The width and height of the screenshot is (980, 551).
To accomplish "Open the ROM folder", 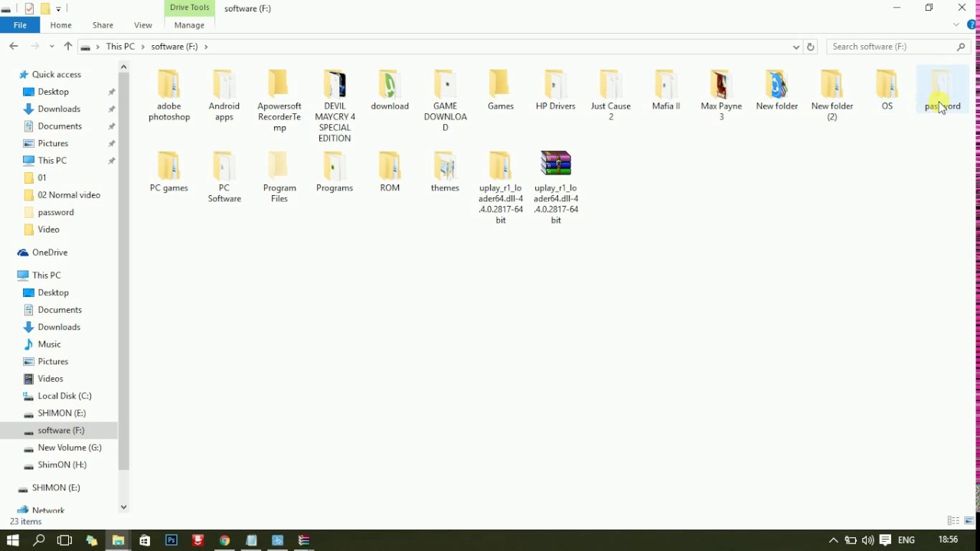I will point(390,171).
